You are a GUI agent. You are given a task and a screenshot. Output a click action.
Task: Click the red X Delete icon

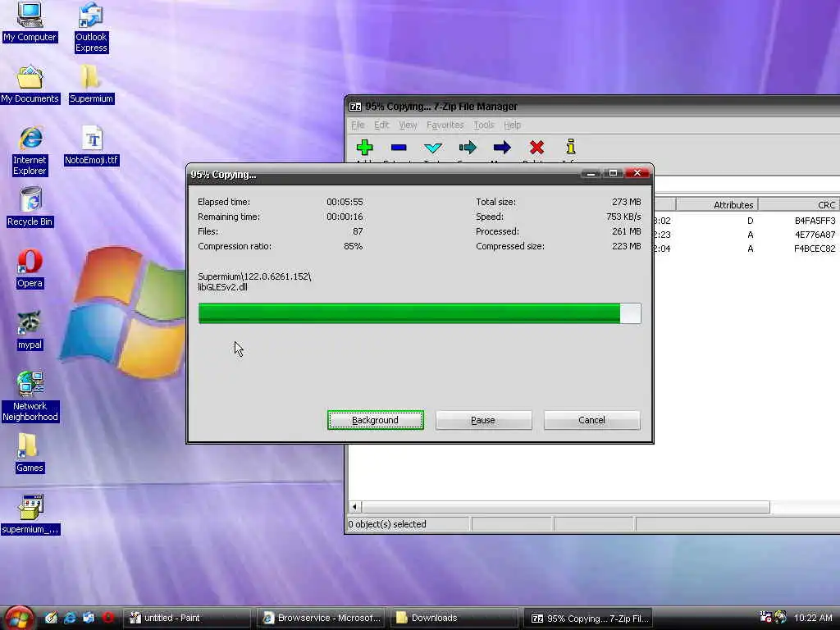536,148
